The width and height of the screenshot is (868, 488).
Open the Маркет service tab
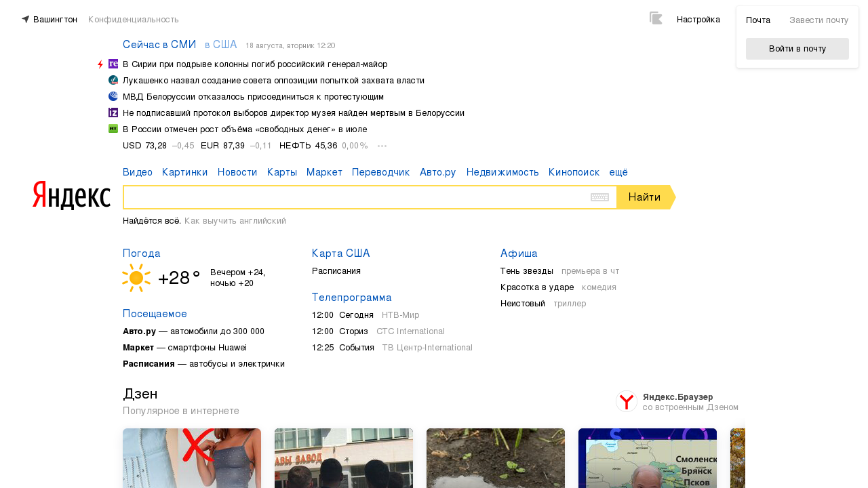[x=324, y=172]
